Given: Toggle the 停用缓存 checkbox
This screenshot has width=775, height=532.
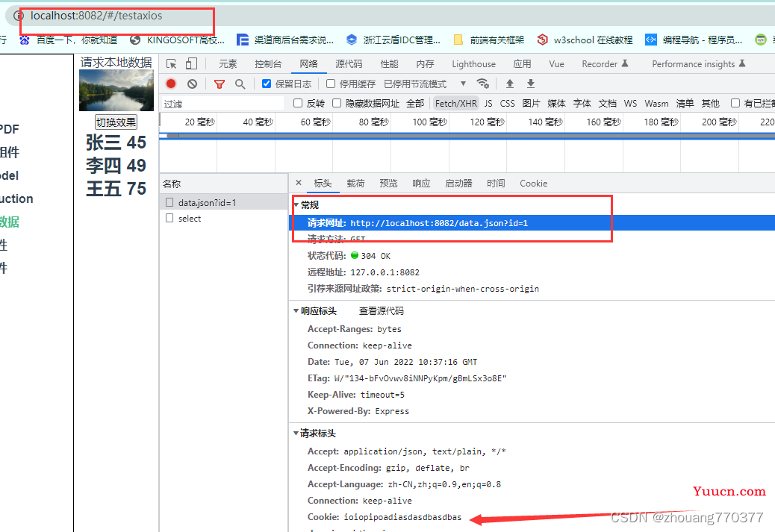Looking at the screenshot, I should coord(331,84).
